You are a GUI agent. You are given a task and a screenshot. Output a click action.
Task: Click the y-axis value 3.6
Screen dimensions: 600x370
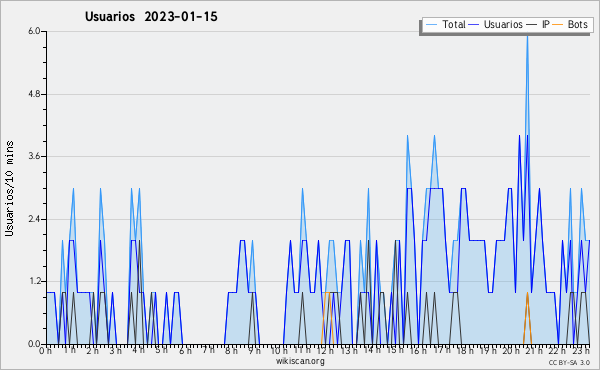click(x=34, y=156)
